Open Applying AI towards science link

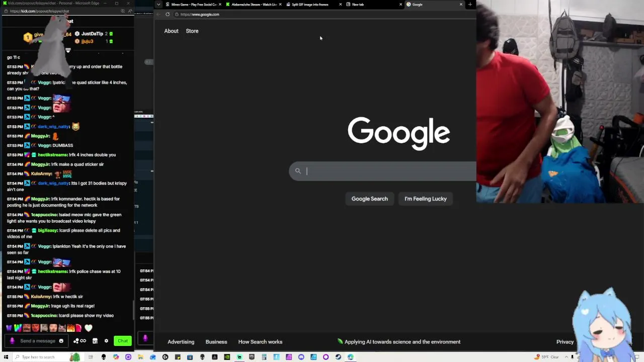point(399,342)
